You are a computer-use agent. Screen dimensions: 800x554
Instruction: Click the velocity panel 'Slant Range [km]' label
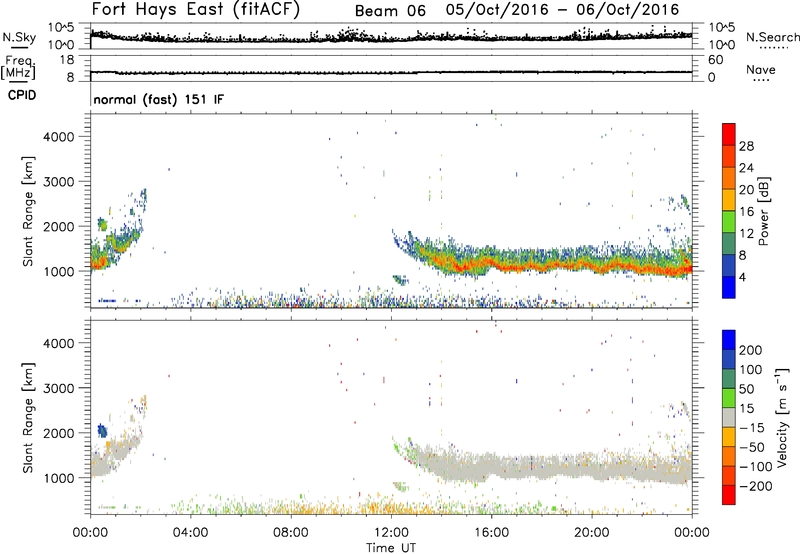pyautogui.click(x=28, y=417)
